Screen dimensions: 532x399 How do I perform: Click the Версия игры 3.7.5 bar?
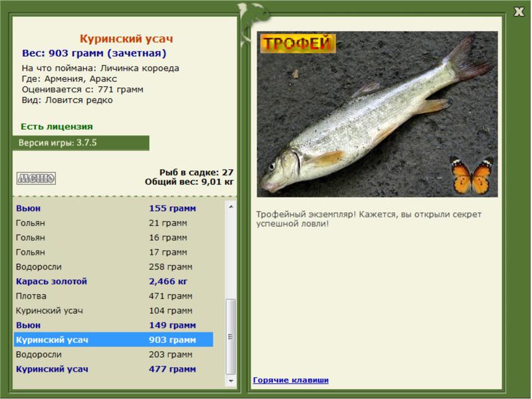click(x=80, y=143)
